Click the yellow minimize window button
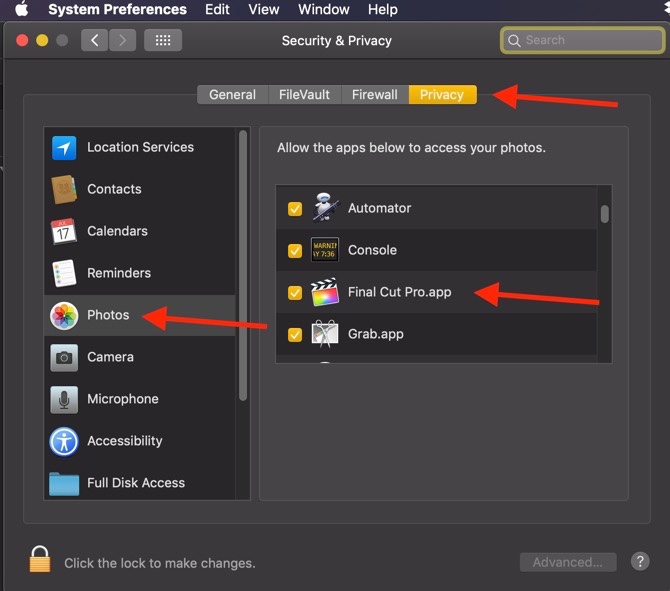670x591 pixels. tap(42, 41)
